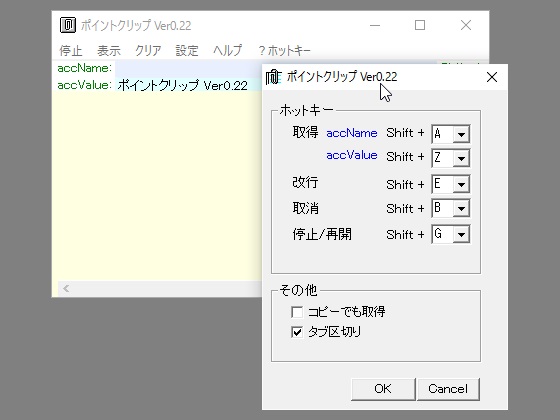Click the accName value field in main window

188,68
